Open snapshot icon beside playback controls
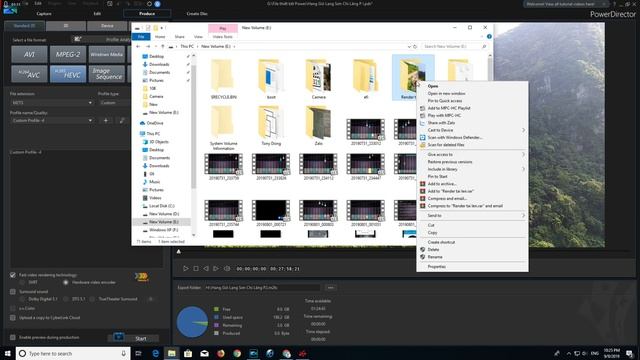Viewport: 640px width, 360px height. [227, 269]
